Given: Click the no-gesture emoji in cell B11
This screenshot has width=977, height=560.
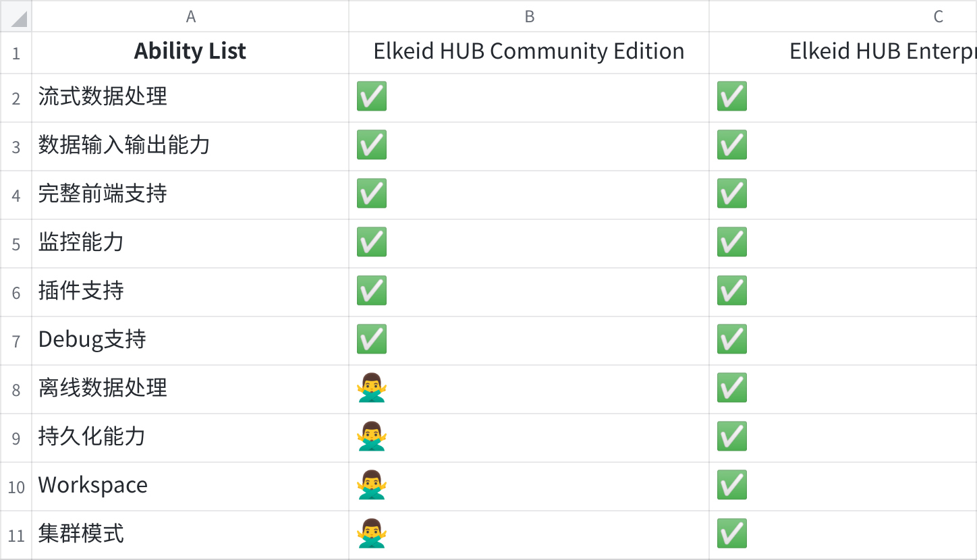Looking at the screenshot, I should coord(372,534).
